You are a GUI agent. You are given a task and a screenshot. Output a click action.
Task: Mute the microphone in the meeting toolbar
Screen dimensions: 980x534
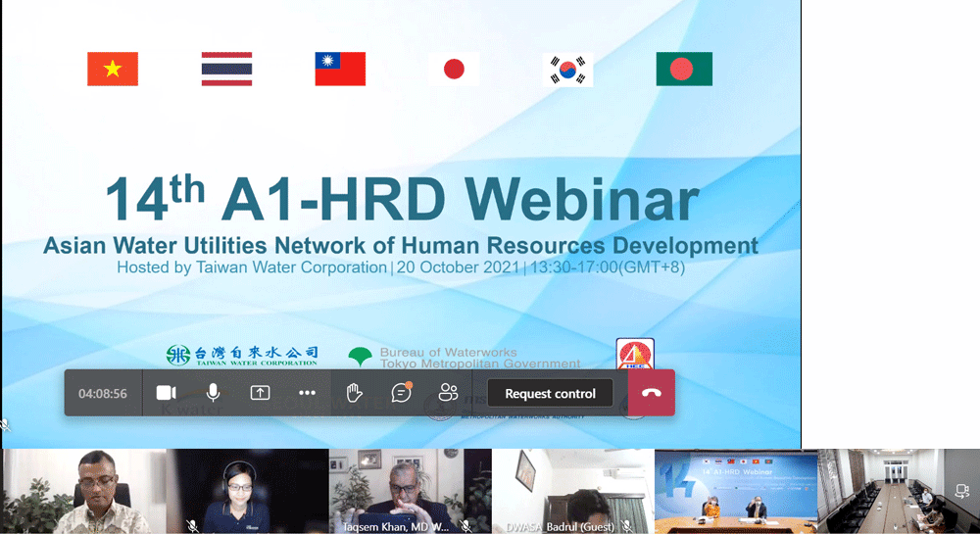pos(213,393)
